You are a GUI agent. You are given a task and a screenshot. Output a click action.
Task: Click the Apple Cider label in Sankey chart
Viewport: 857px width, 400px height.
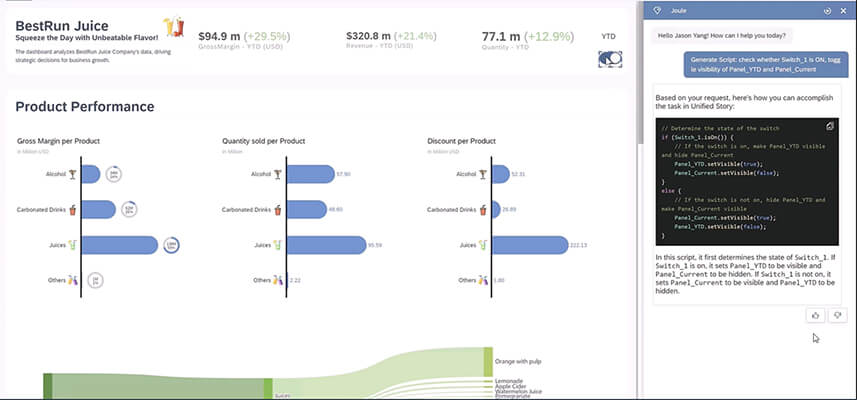coord(510,386)
